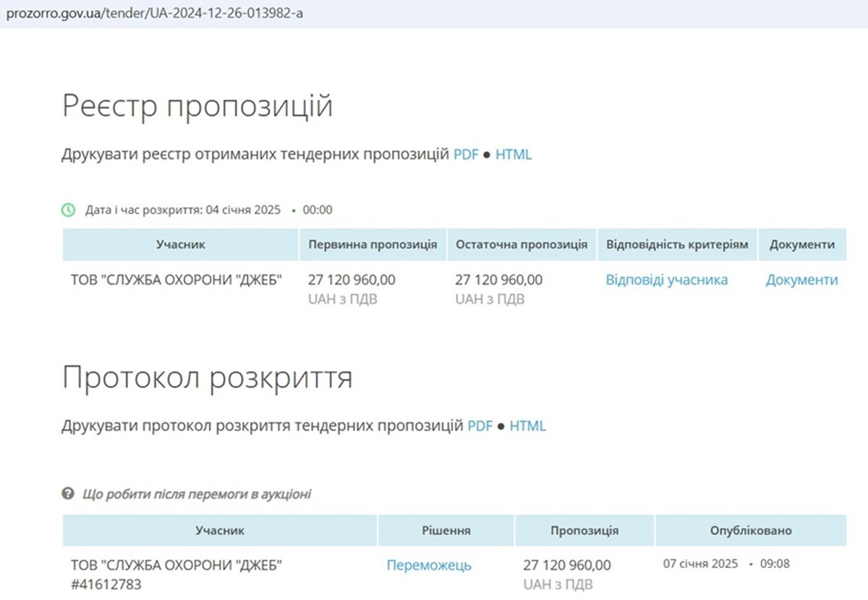Click the 'Первинна пропозиція' column header
This screenshot has height=600, width=868.
tap(373, 244)
